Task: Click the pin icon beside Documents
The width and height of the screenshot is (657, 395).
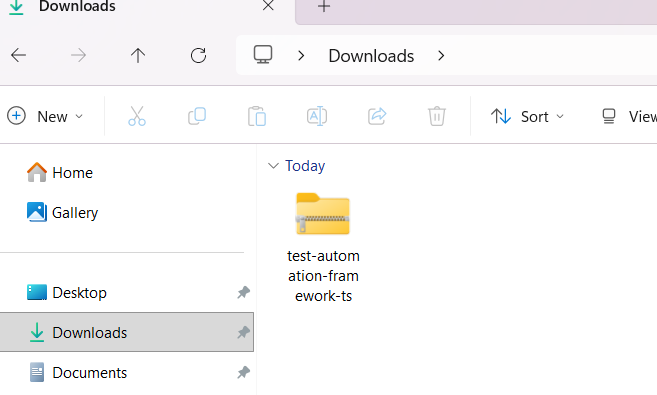Action: pos(243,372)
